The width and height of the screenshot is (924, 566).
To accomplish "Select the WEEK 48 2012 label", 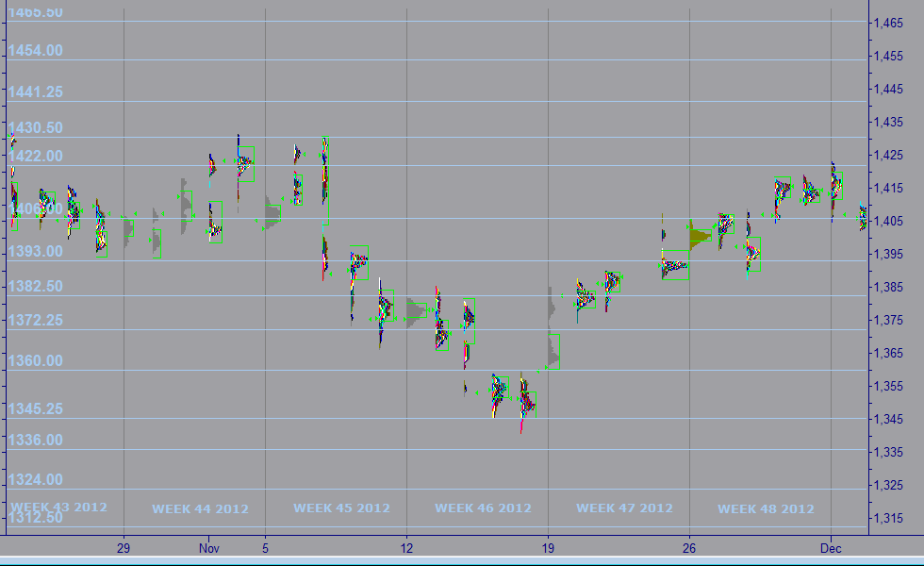I will click(766, 508).
